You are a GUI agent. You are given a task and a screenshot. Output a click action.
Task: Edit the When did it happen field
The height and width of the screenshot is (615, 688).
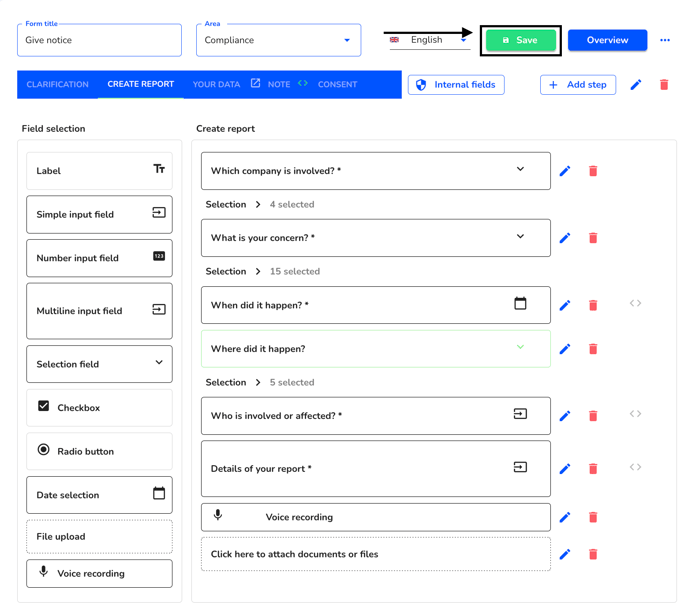coord(565,305)
